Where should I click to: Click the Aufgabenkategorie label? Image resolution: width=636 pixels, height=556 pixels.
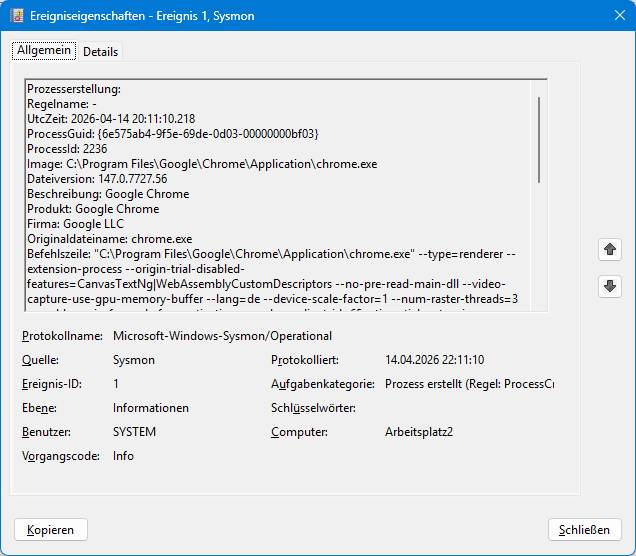point(322,384)
